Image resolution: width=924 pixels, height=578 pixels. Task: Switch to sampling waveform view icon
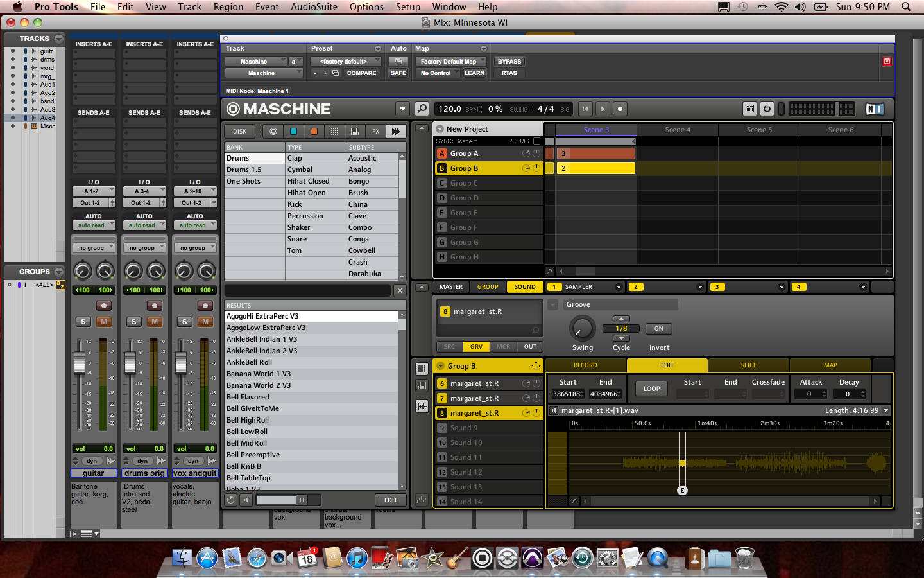point(422,406)
